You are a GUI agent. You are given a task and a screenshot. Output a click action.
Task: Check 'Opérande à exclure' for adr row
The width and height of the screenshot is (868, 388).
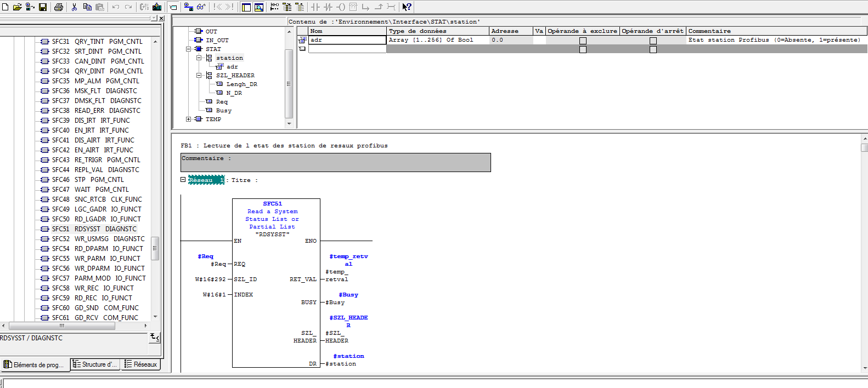pyautogui.click(x=583, y=41)
